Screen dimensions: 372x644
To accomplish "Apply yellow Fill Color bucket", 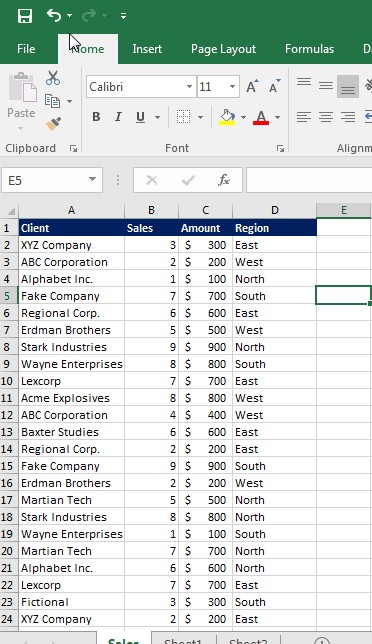I will 227,117.
